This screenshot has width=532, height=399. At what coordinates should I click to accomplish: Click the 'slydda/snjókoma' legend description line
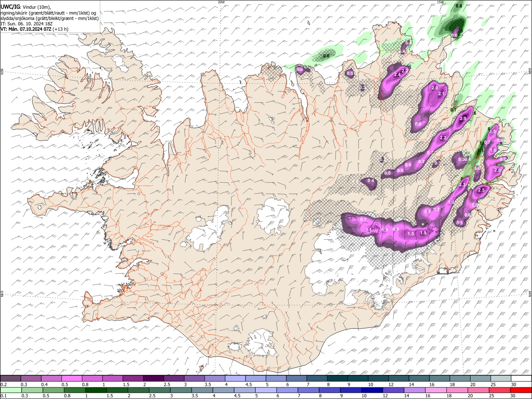tap(49, 18)
